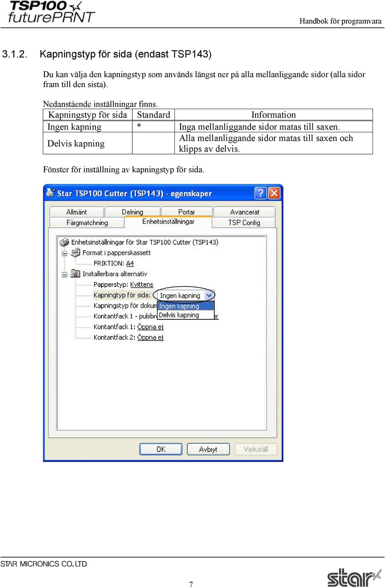Switch to the Avancerat tab
Image resolution: width=385 pixels, height=588 pixels.
click(245, 212)
